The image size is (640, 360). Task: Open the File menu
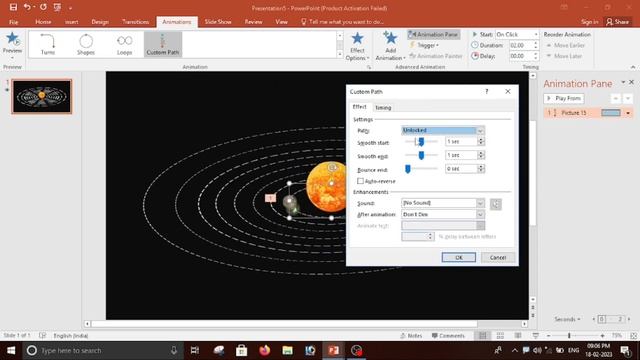coord(13,22)
